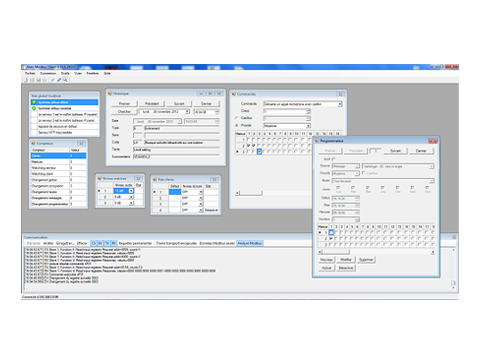This screenshot has width=480, height=360.
Task: Open row 1 audio level dropdown in Niveaux matrices
Action: tap(131, 191)
